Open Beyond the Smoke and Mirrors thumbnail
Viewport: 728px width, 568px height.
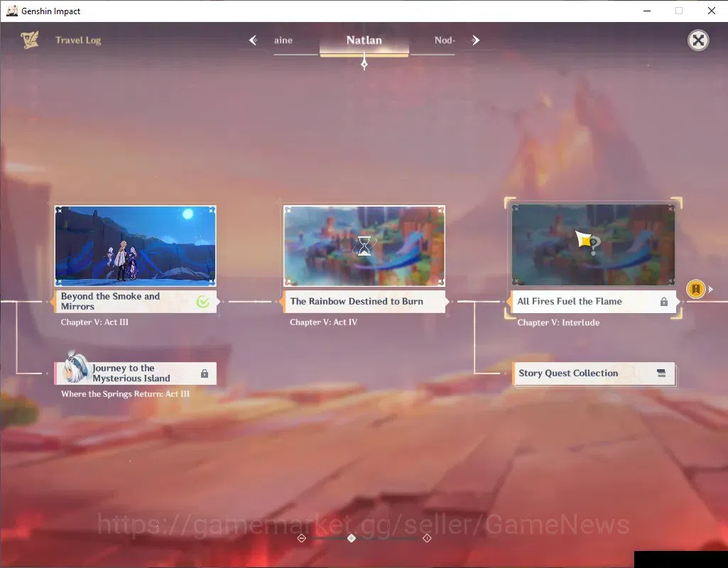point(135,246)
